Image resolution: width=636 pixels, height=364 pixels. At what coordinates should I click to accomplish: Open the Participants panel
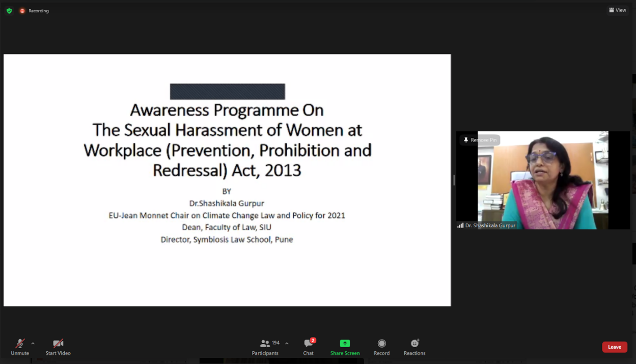point(265,346)
